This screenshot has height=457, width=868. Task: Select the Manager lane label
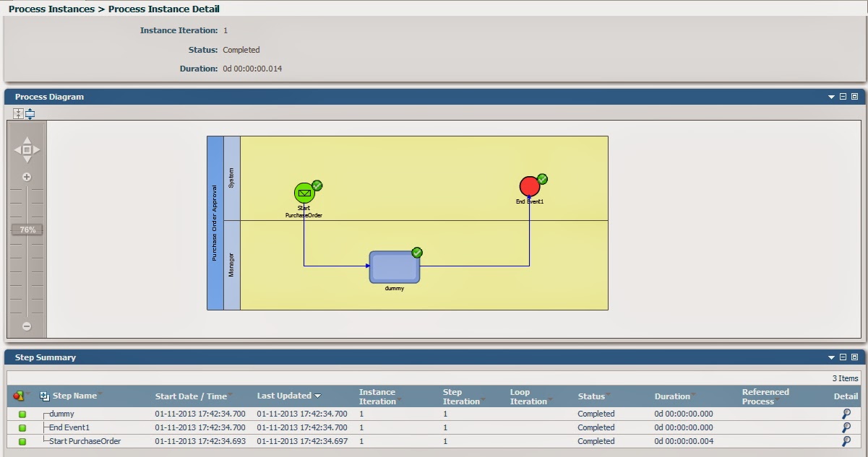231,265
